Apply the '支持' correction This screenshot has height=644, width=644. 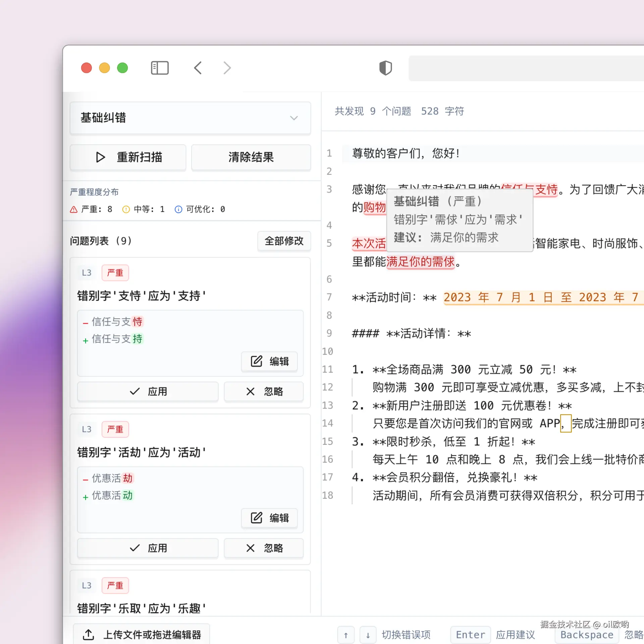(148, 391)
